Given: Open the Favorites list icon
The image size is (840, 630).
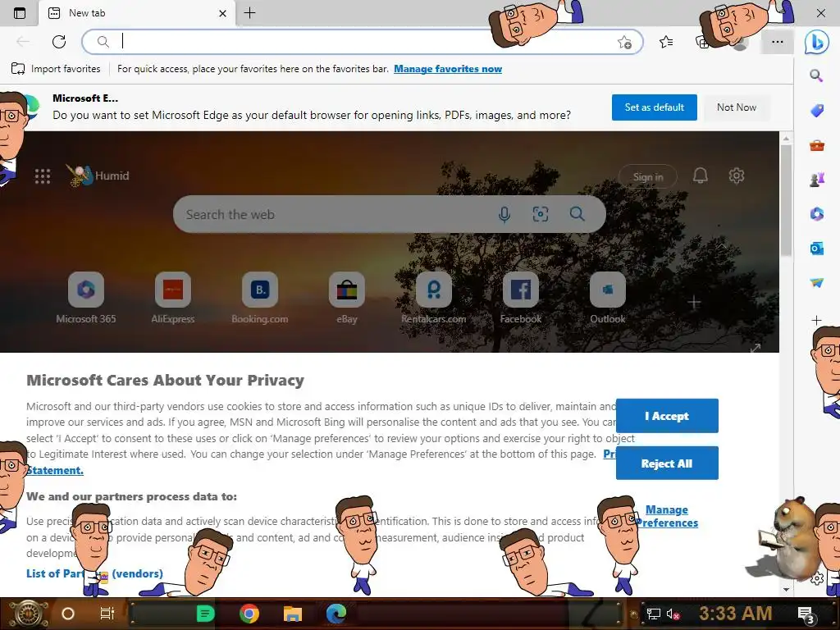Looking at the screenshot, I should coord(666,42).
